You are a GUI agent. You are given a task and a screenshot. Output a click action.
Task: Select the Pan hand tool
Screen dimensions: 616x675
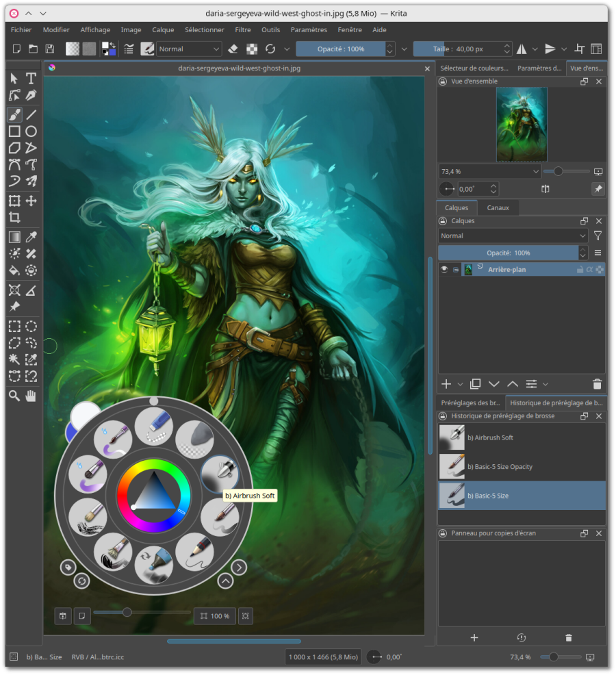pyautogui.click(x=31, y=396)
